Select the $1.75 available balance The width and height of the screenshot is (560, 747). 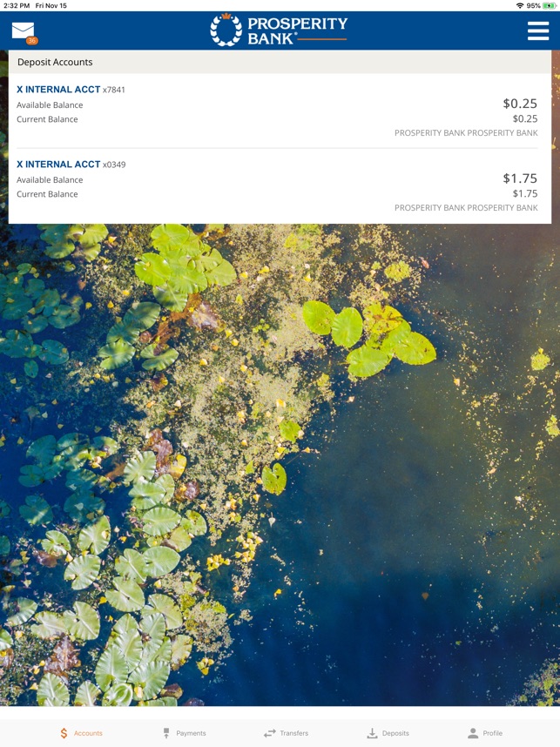click(520, 178)
